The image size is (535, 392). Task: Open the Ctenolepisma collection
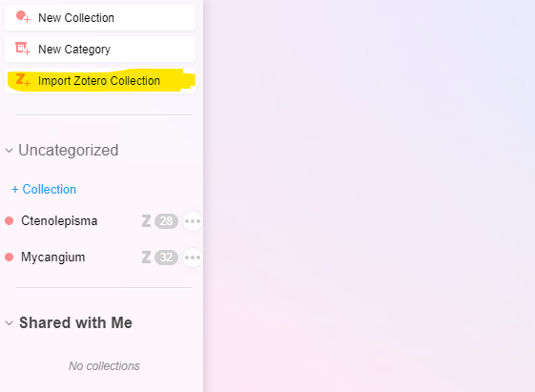59,221
